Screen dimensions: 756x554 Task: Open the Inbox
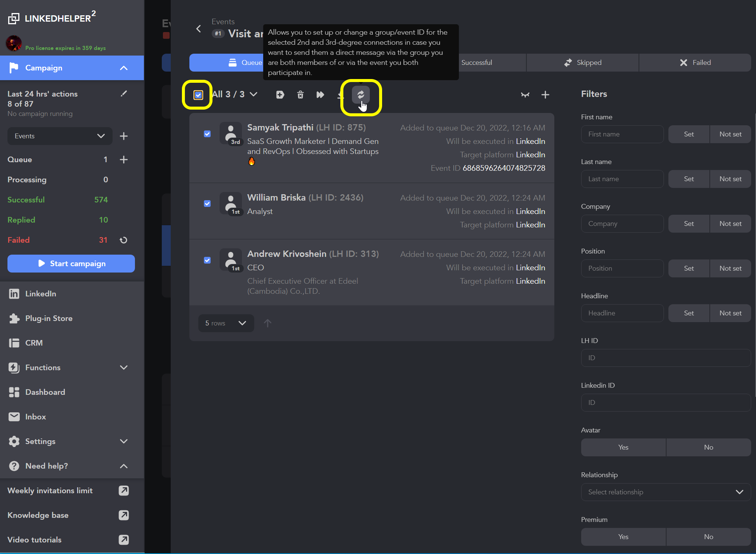tap(72, 417)
